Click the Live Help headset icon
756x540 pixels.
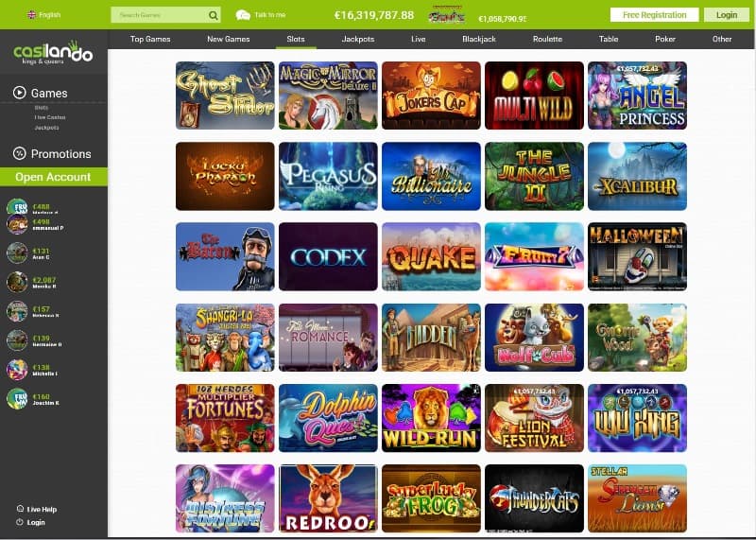[x=20, y=509]
